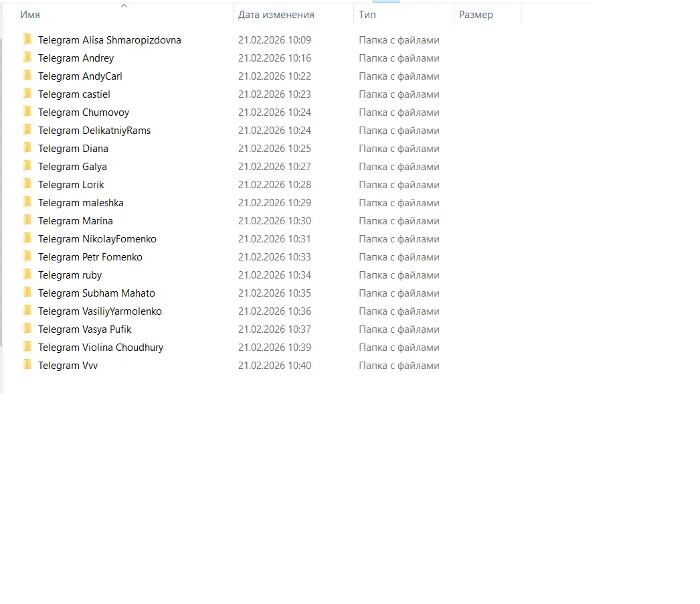Click Папка с файлами in the Telegram Andrey row
This screenshot has height=604, width=700.
point(399,58)
